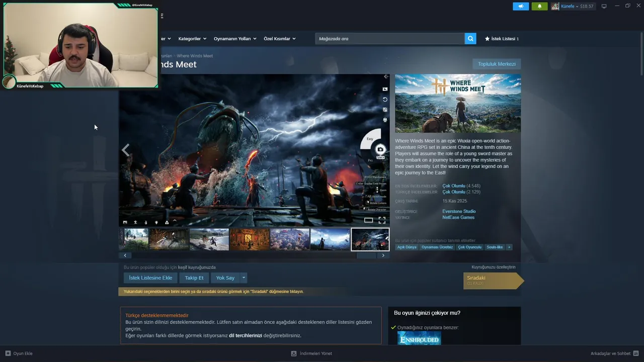Click the thumbnail strip slider handle

coord(366,255)
